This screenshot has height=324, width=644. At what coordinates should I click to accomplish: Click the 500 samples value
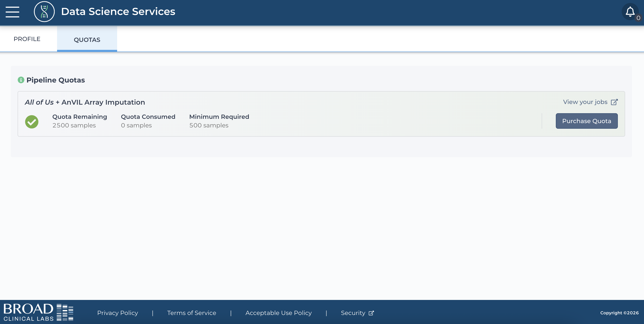click(x=209, y=125)
